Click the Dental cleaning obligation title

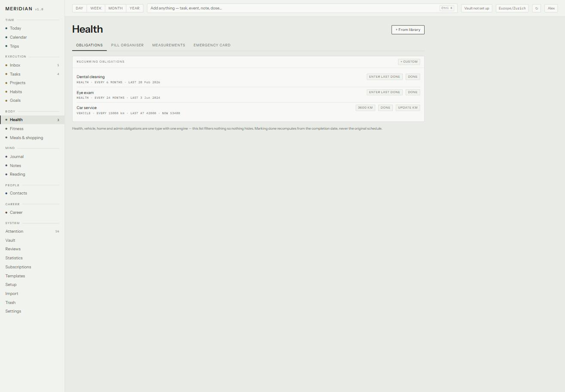point(91,77)
